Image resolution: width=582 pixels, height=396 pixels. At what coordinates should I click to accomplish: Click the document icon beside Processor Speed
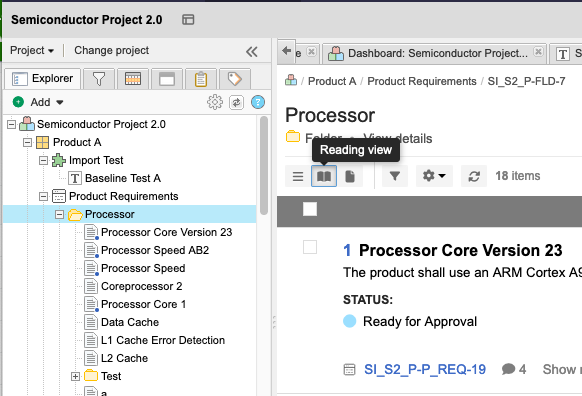pos(91,268)
